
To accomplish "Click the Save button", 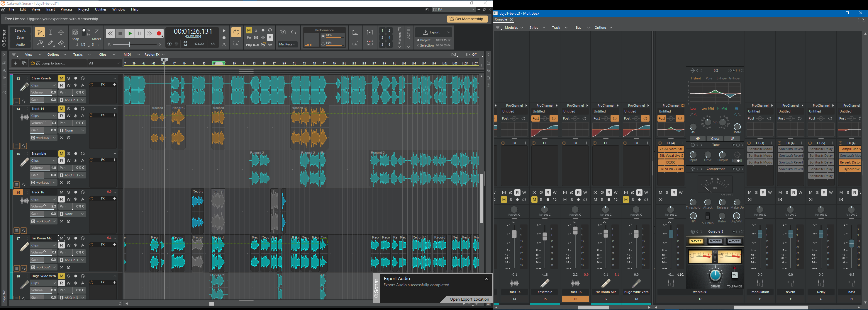I will 20,38.
